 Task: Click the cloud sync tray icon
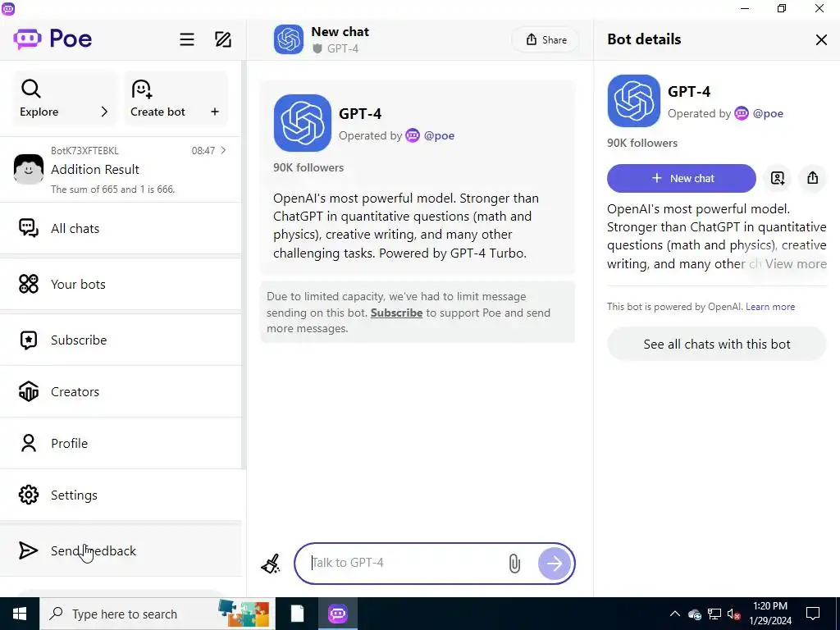click(695, 614)
